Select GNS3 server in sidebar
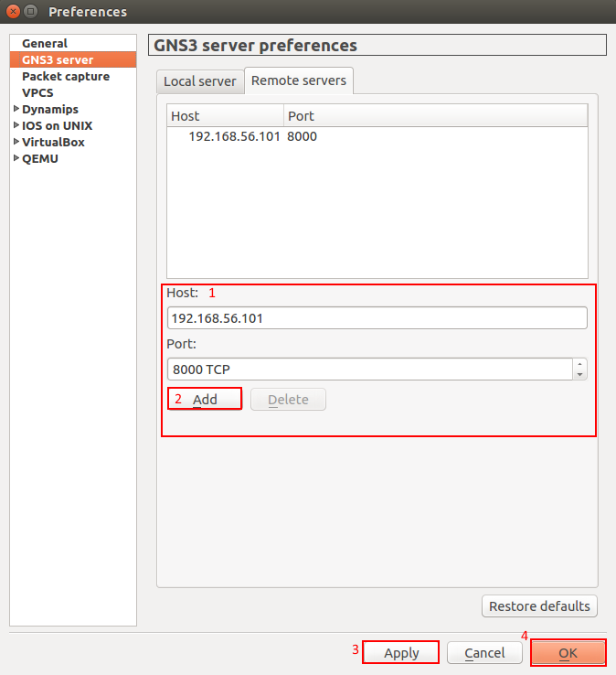 [73, 59]
